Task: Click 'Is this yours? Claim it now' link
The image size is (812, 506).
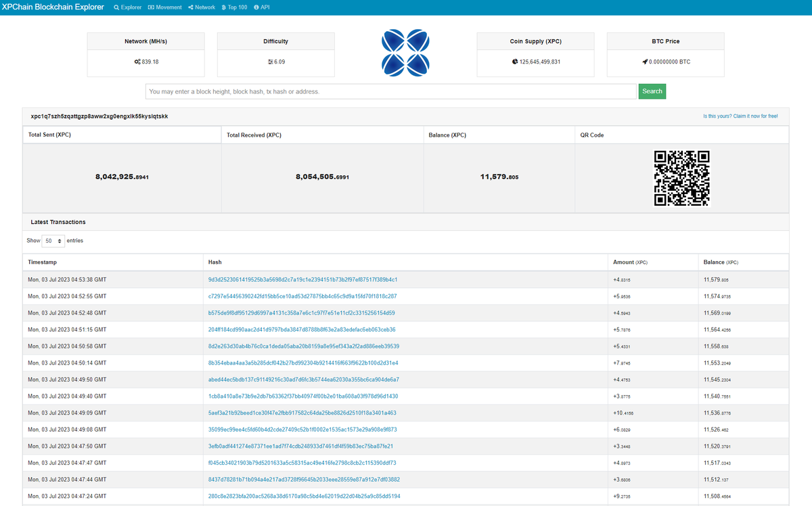Action: (740, 116)
